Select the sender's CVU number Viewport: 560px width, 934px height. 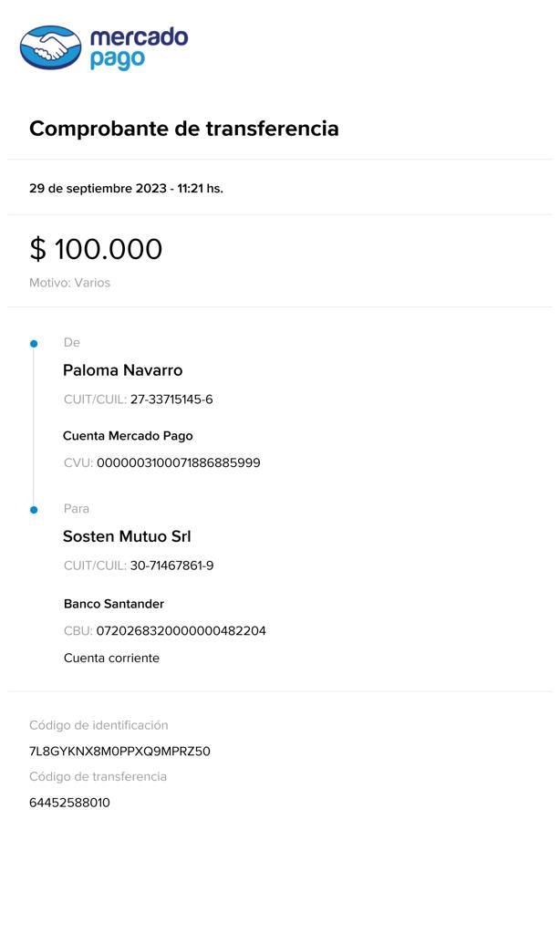[178, 462]
